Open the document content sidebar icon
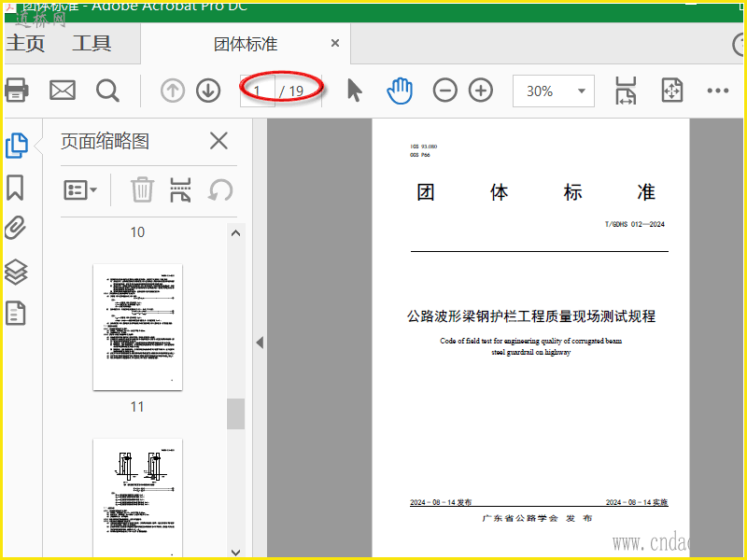747x560 pixels. click(15, 314)
